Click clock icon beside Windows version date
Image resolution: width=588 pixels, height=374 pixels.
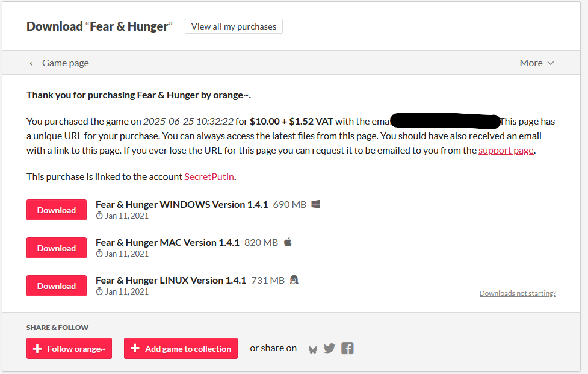point(99,216)
